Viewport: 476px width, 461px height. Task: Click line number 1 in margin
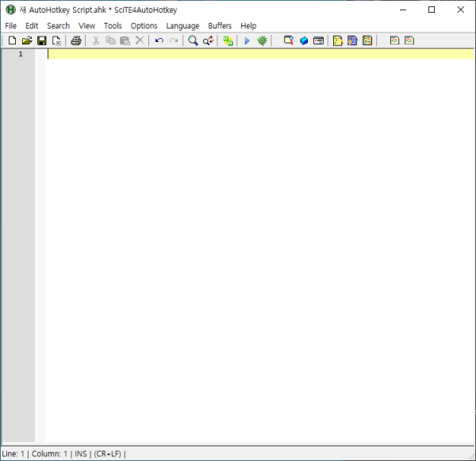21,54
